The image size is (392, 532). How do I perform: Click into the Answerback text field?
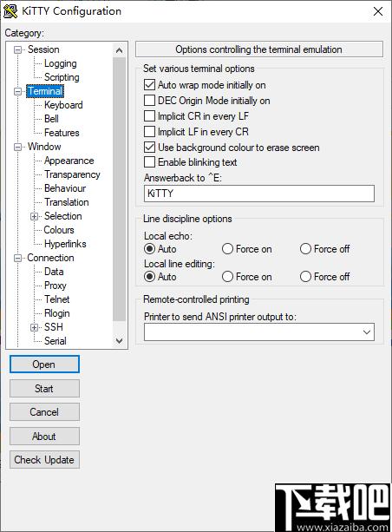pos(259,194)
